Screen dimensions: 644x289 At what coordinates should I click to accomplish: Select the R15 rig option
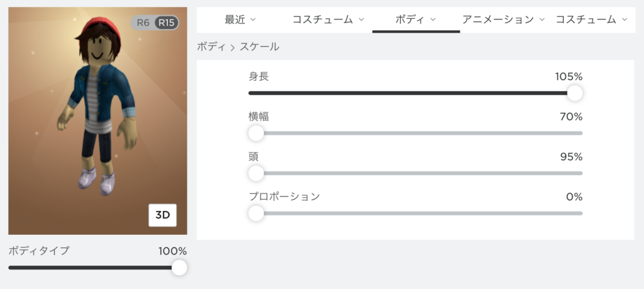pyautogui.click(x=166, y=23)
